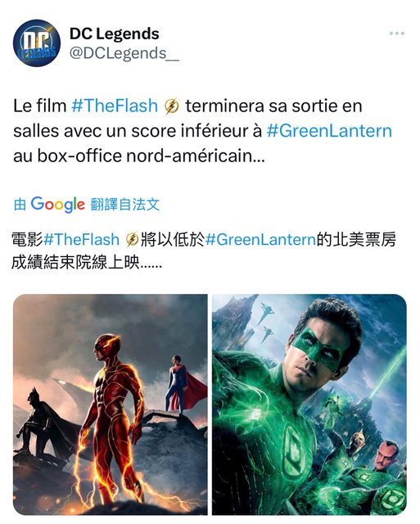Open the #TheFlash hashtag in the French tweet
Screen dimensions: 420x524
pyautogui.click(x=115, y=106)
